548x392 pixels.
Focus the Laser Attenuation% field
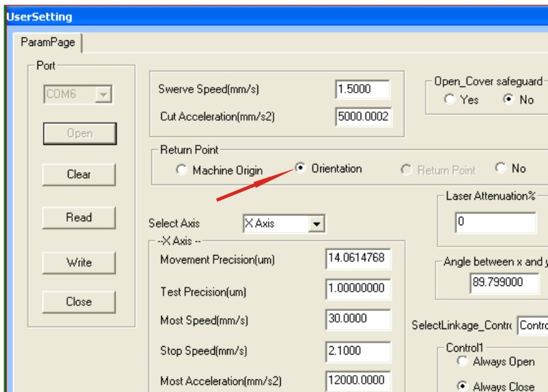point(495,223)
